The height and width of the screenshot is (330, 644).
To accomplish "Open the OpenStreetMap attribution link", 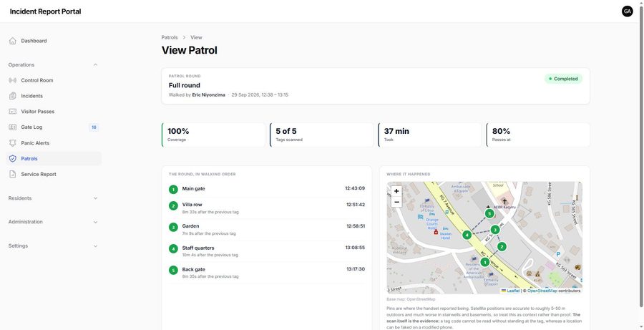I will 542,291.
